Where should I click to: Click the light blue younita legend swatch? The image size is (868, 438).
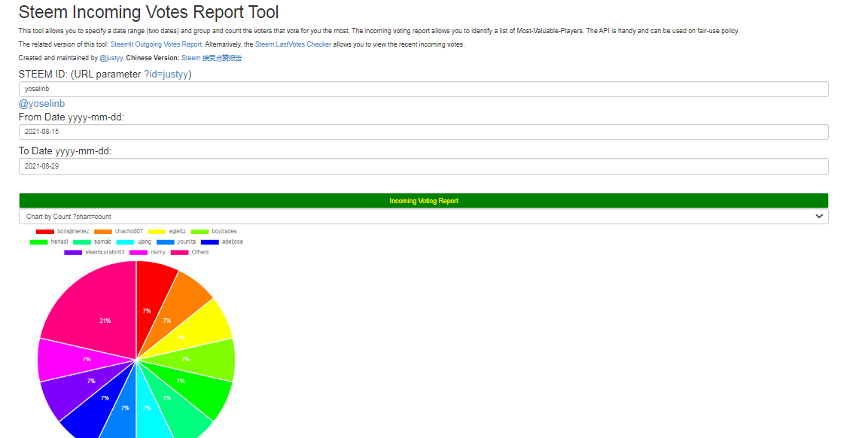(x=166, y=242)
